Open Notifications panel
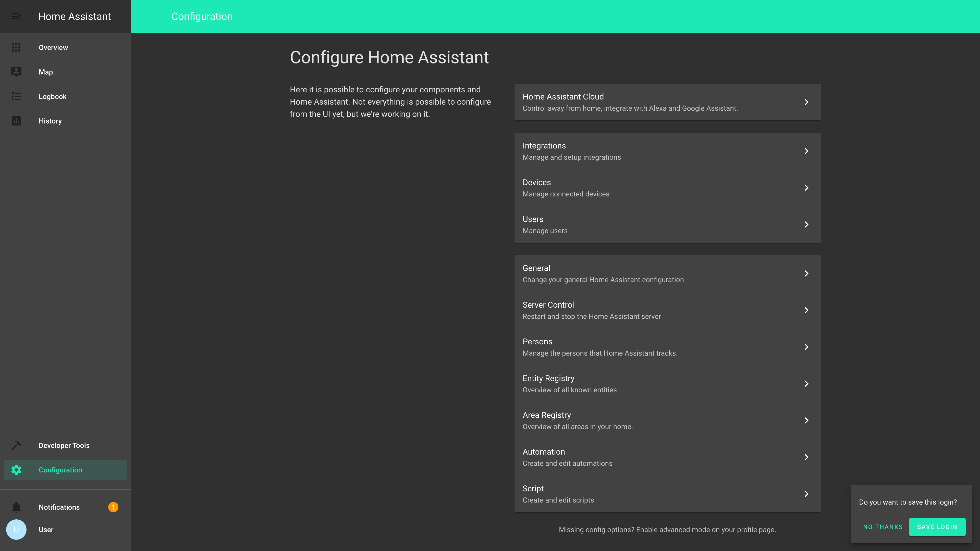Screen dimensions: 980x551 tap(59, 507)
